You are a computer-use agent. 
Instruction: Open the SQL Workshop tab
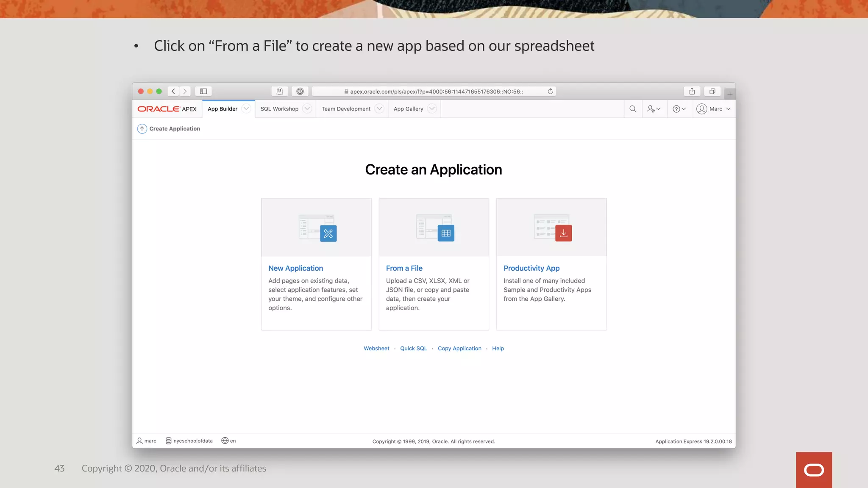279,109
